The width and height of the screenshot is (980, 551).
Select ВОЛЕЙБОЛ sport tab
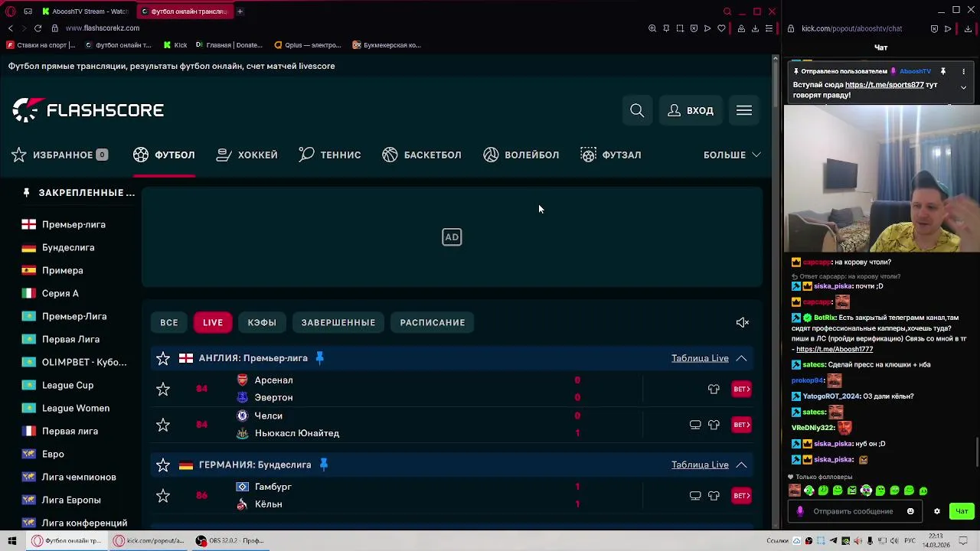(521, 155)
